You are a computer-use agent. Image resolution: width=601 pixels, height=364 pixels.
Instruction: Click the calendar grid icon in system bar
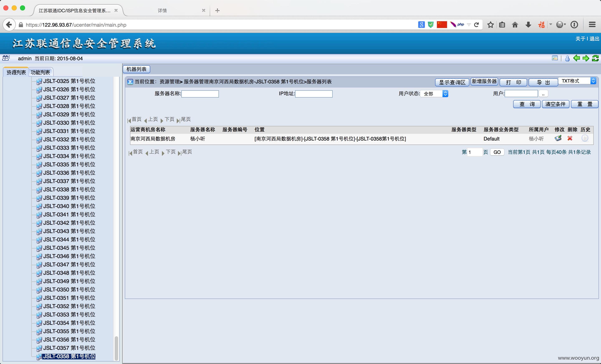tap(555, 58)
